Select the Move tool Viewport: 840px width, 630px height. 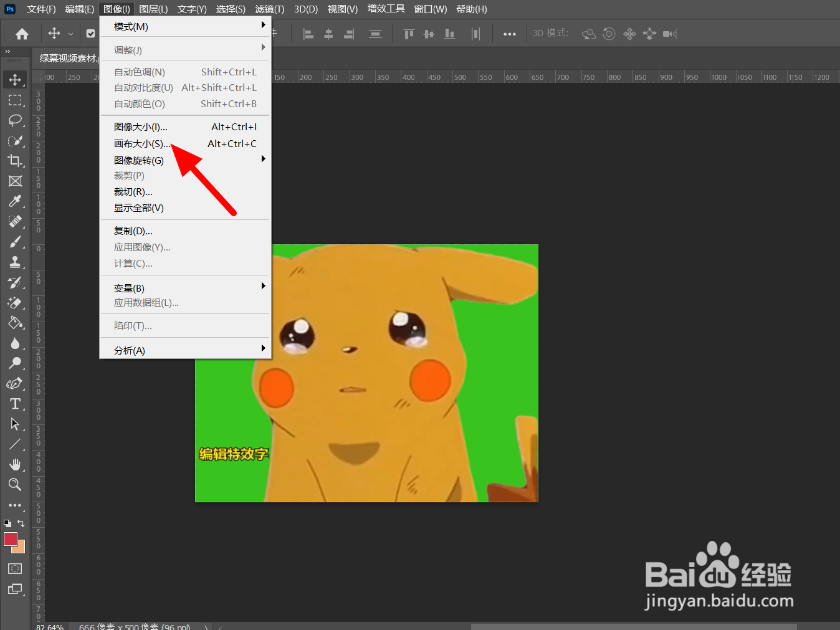coord(15,80)
